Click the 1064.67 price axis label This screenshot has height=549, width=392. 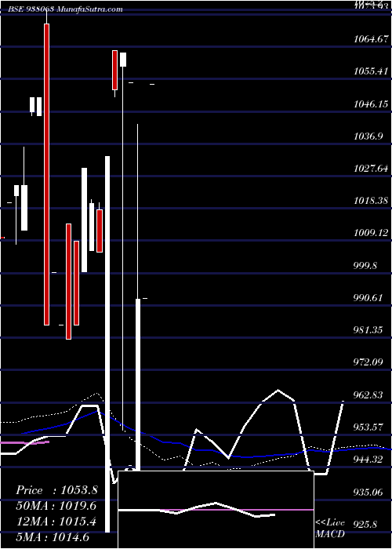click(x=371, y=39)
